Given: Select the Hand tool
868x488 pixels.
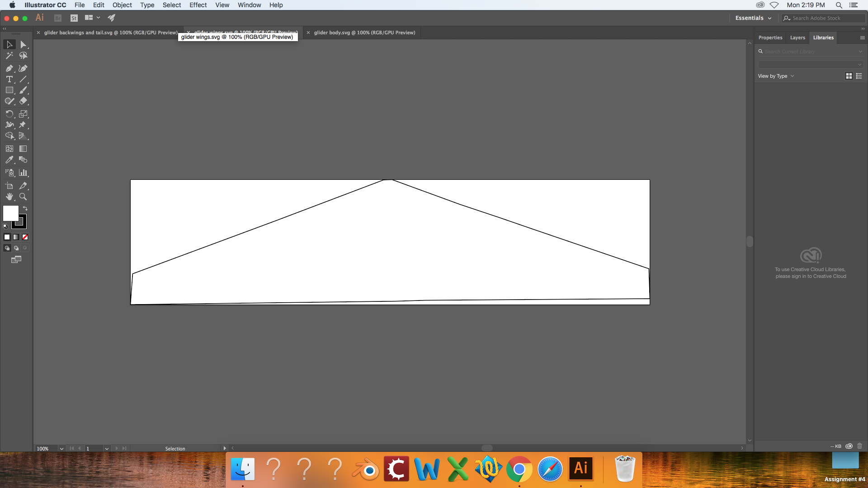Looking at the screenshot, I should pyautogui.click(x=9, y=197).
